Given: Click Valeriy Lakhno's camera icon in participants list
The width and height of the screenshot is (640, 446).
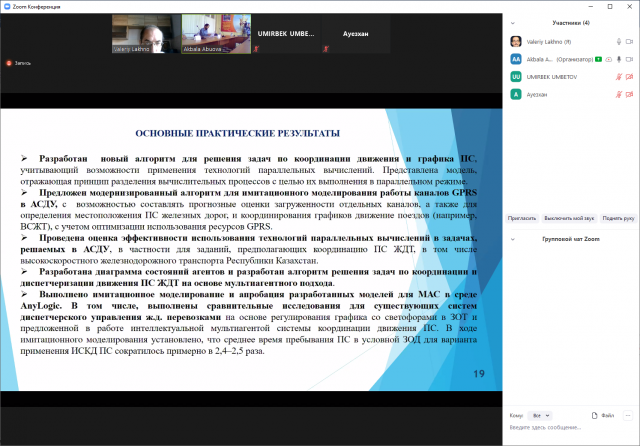Looking at the screenshot, I should tap(629, 42).
